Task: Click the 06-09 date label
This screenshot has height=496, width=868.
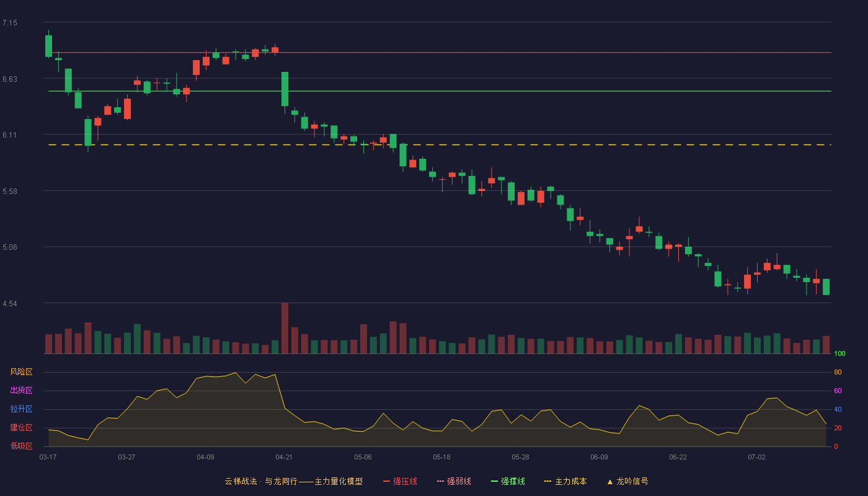Action: 599,457
